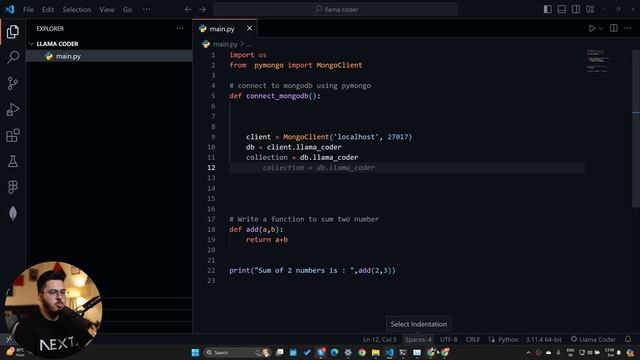The image size is (640, 360).
Task: Switch to the main.py editor tab
Action: pos(225,29)
